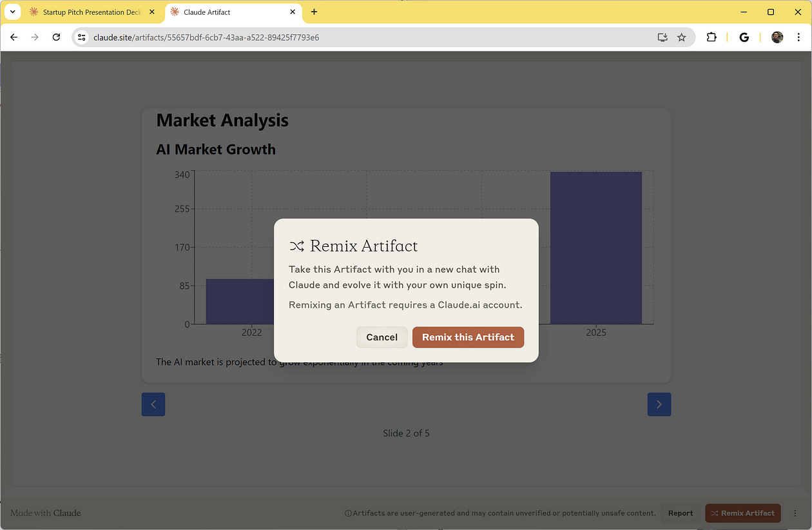Open the tab search chevron
The height and width of the screenshot is (530, 812).
12,12
